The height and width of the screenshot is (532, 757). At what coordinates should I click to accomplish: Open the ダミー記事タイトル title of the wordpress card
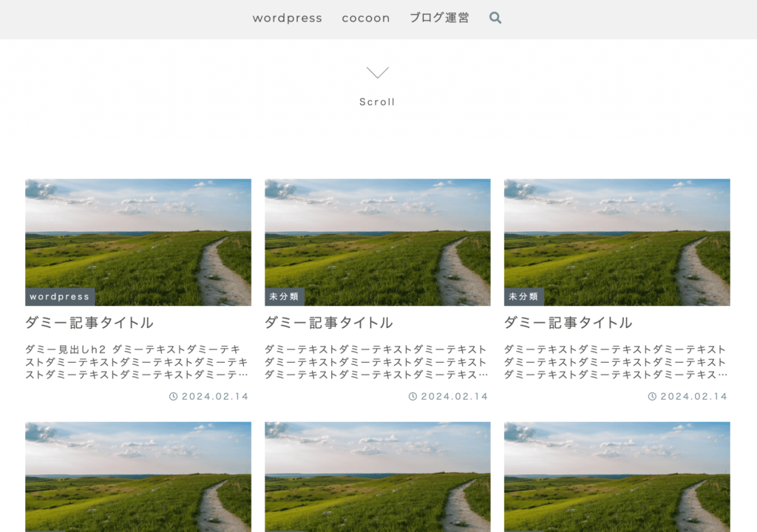pyautogui.click(x=89, y=322)
